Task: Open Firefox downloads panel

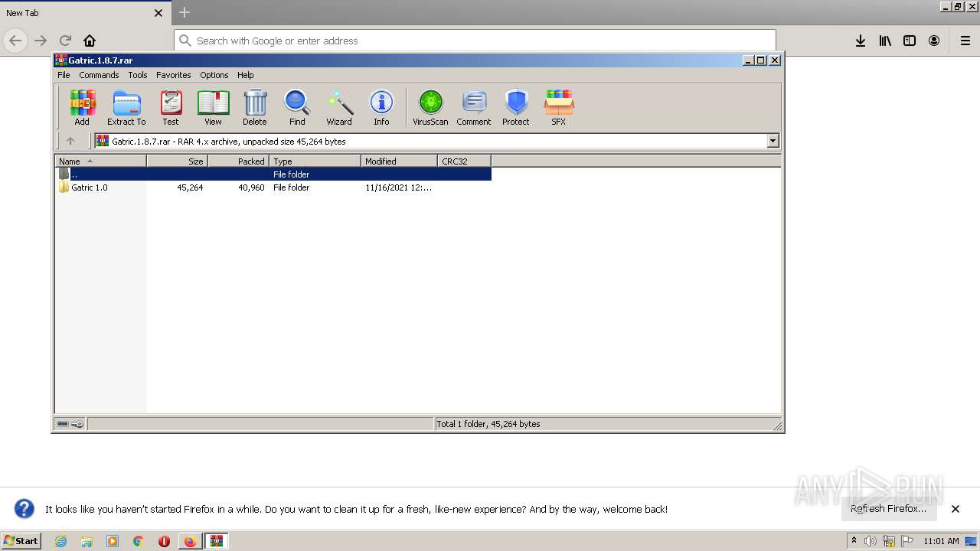Action: (x=861, y=41)
